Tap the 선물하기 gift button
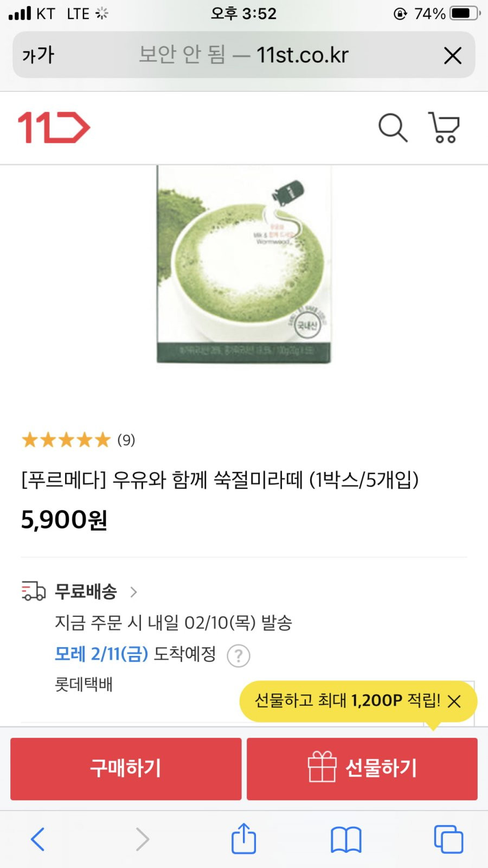Viewport: 488px width, 868px height. coord(362,769)
